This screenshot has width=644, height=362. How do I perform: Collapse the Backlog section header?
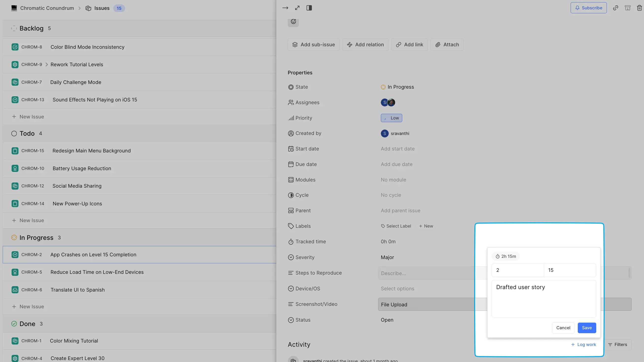(x=14, y=28)
